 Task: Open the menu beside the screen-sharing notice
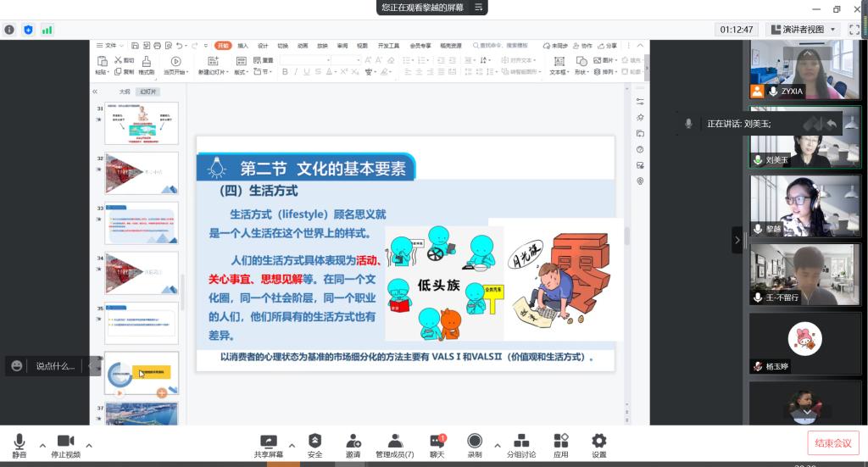tap(479, 8)
